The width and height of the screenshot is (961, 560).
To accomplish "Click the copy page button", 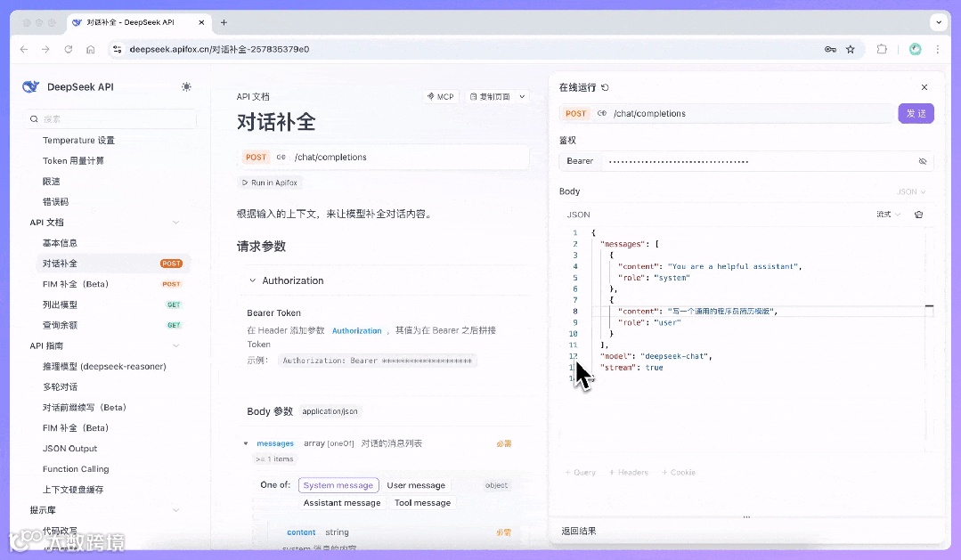I will (490, 97).
